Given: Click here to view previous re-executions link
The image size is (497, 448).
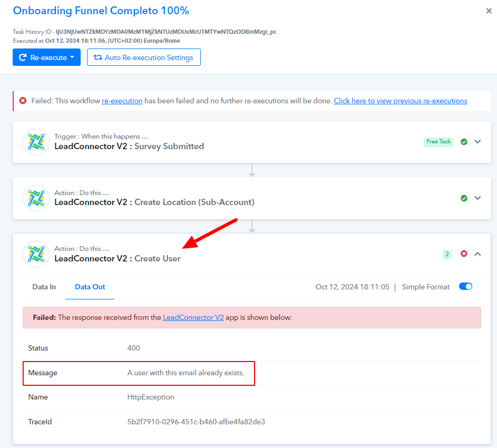Looking at the screenshot, I should click(401, 101).
